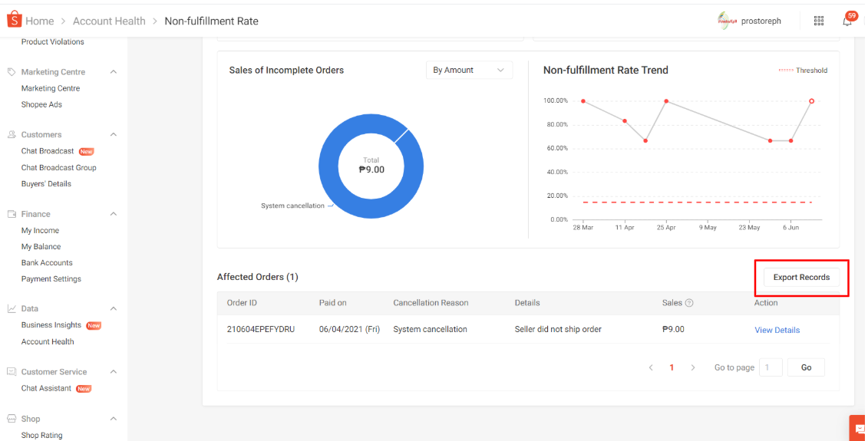Click the Cancellation Reason column header
Screen dimensions: 868x441
431,303
